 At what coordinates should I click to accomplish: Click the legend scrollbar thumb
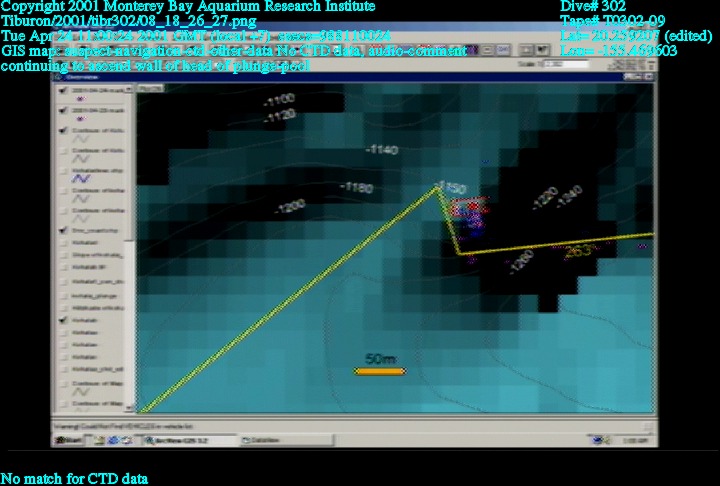(130, 168)
